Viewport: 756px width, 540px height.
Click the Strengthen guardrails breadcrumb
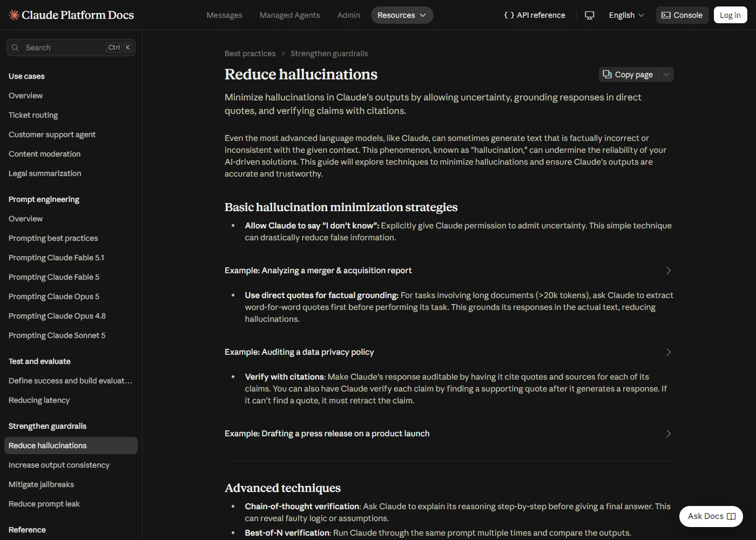pos(329,53)
